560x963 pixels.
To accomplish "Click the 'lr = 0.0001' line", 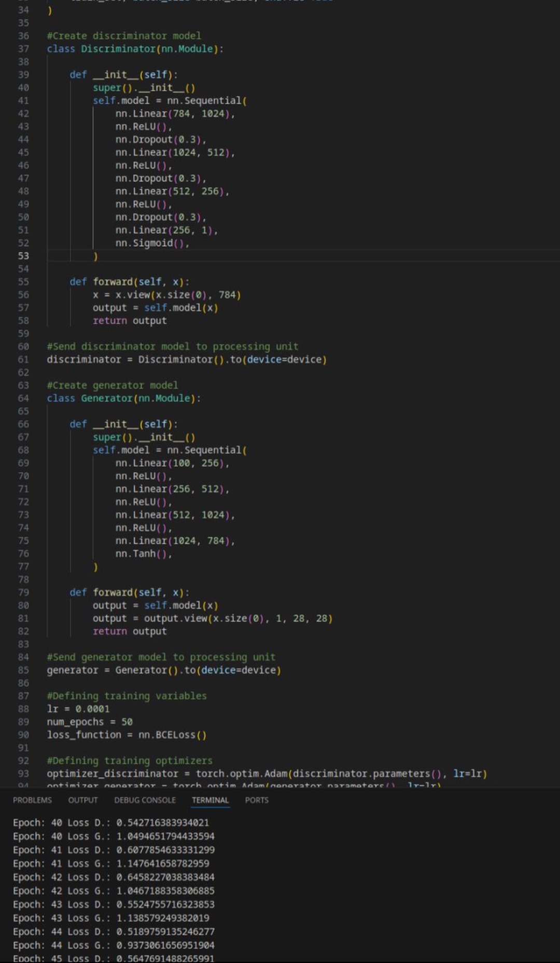I will coord(78,709).
